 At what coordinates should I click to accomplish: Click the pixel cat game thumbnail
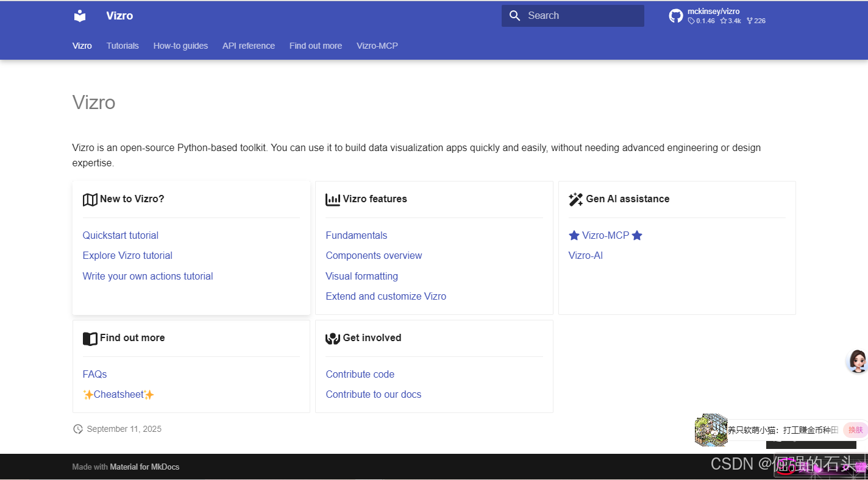point(711,429)
